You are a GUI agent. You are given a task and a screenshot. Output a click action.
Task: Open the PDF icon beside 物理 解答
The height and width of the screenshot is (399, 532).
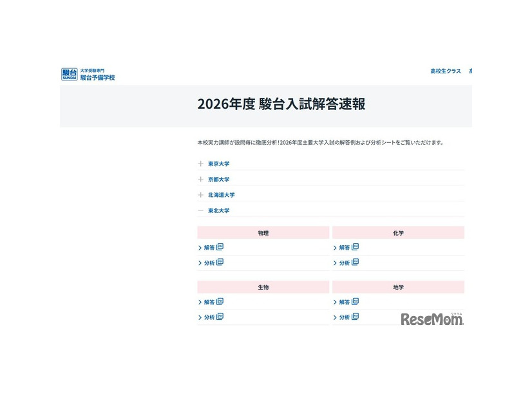(x=220, y=247)
